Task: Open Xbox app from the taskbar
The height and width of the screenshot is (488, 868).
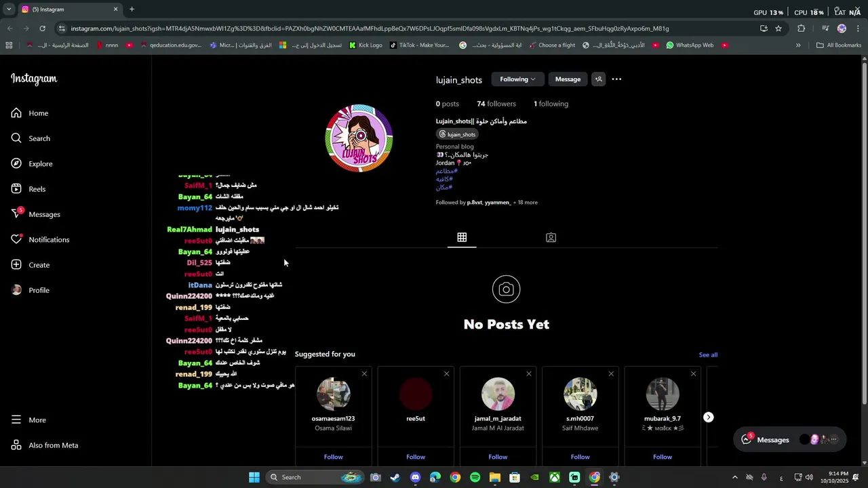Action: pyautogui.click(x=555, y=477)
